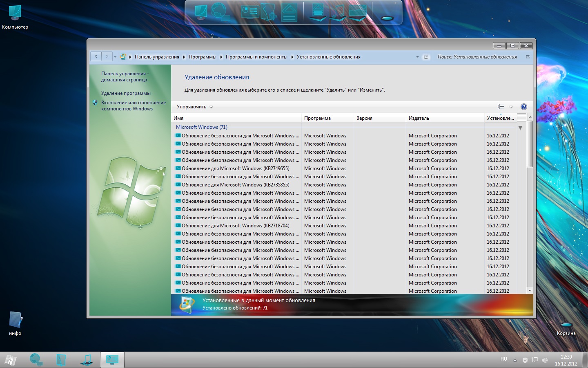Select update row KB2718704
Image resolution: width=588 pixels, height=368 pixels.
(x=344, y=226)
